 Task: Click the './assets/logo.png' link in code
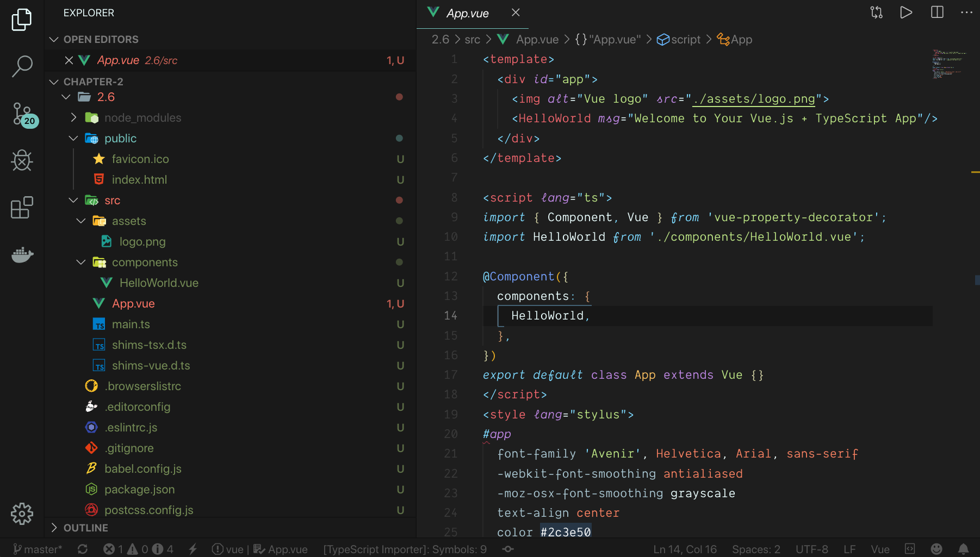point(754,99)
